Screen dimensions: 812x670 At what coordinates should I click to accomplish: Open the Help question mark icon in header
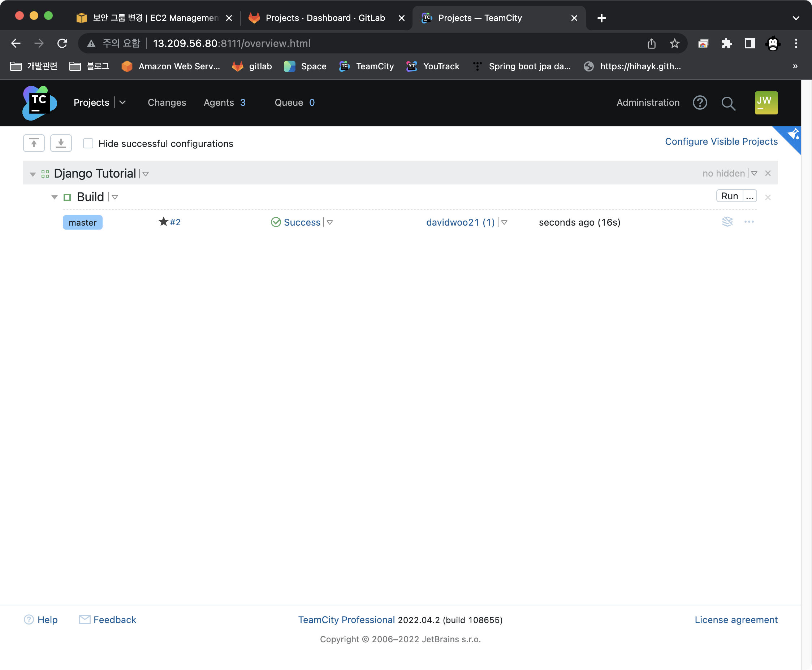point(700,103)
